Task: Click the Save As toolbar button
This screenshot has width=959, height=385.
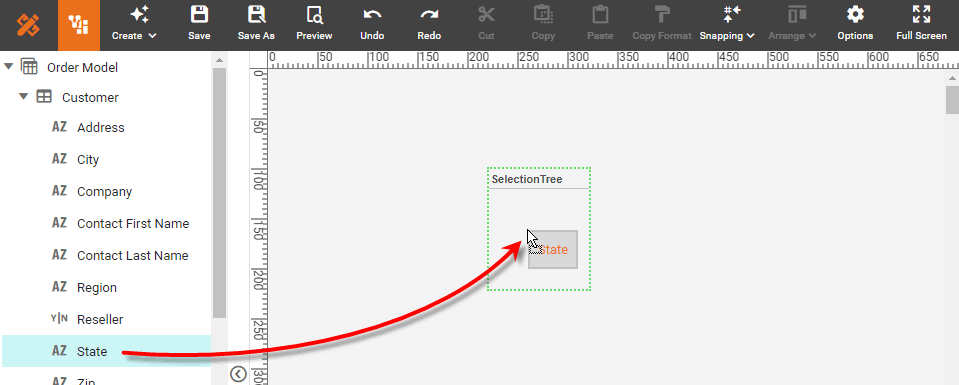Action: coord(256,24)
